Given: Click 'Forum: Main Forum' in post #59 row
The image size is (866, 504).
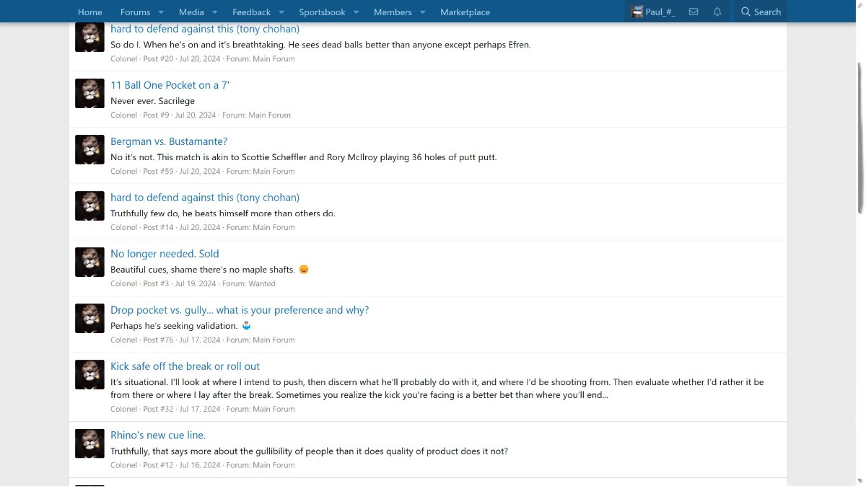Looking at the screenshot, I should pos(261,172).
